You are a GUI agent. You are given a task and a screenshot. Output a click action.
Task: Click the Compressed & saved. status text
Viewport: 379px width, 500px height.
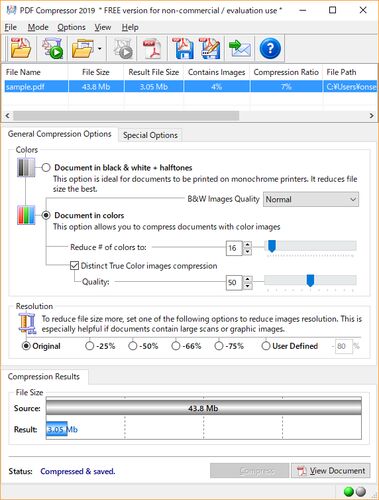[78, 471]
